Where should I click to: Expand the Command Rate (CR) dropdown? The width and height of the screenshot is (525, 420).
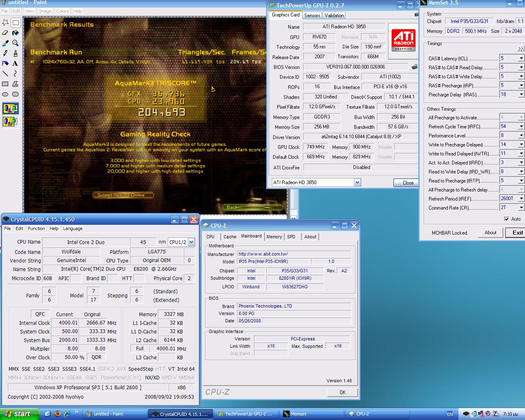(x=521, y=208)
